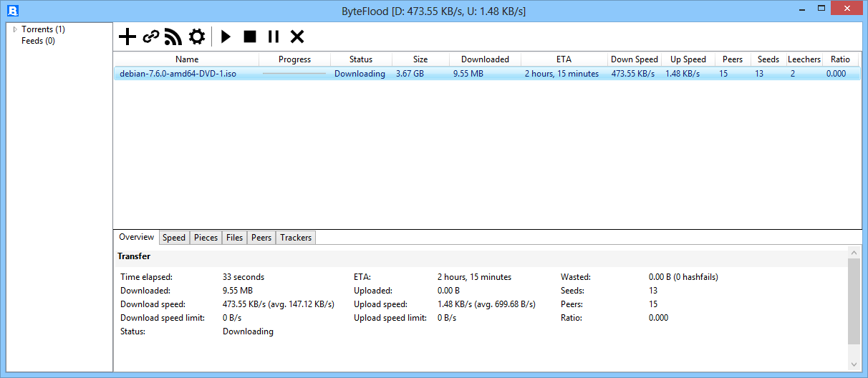Viewport: 868px width, 378px height.
Task: Open the RSS feed manager icon
Action: [x=173, y=37]
